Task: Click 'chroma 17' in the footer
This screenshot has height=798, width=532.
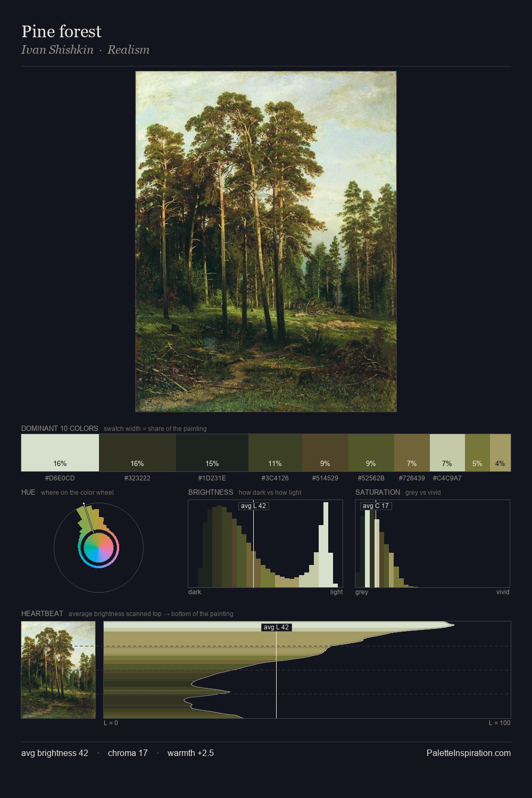Action: pos(128,753)
